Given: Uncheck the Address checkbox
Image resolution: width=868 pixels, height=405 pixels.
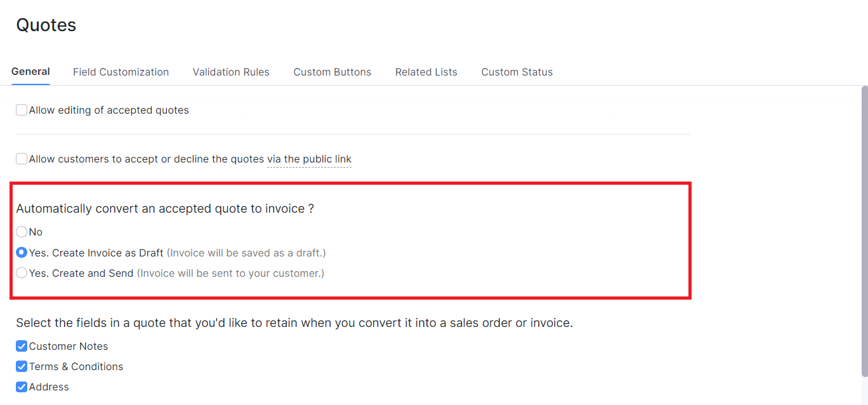Looking at the screenshot, I should pos(22,387).
